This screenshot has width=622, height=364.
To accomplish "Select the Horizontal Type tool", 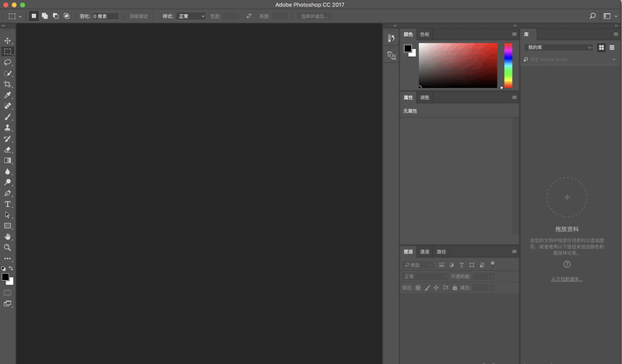I will (8, 204).
